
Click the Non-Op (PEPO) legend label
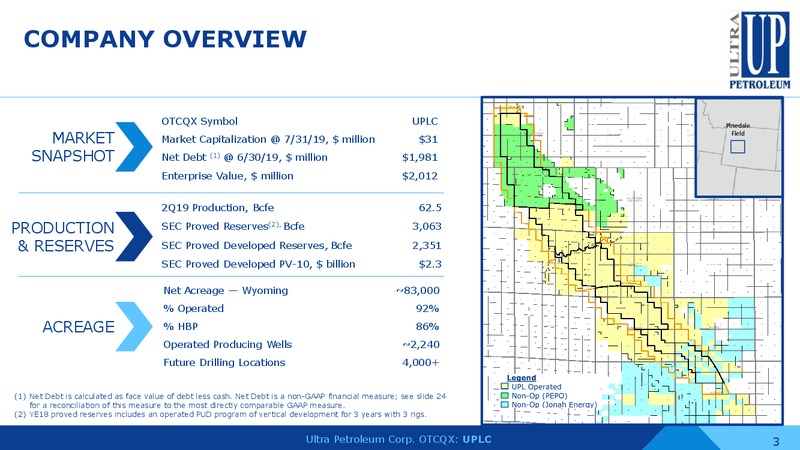point(539,395)
